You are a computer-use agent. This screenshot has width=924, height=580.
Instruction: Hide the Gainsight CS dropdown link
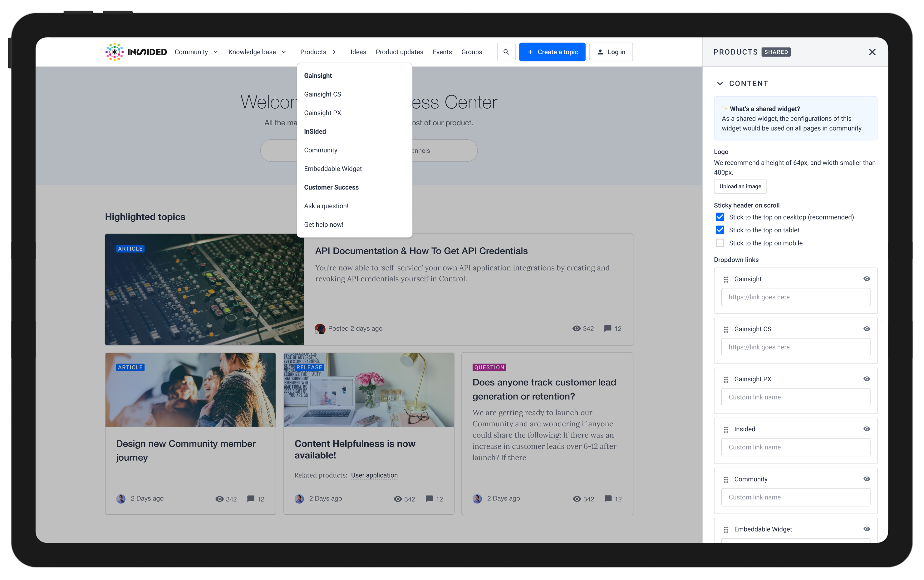click(x=867, y=329)
